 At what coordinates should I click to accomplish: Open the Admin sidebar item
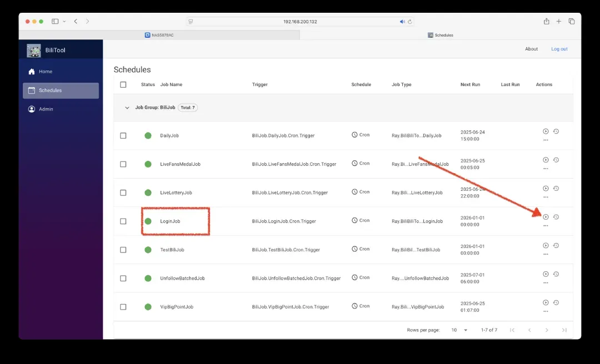pyautogui.click(x=46, y=109)
